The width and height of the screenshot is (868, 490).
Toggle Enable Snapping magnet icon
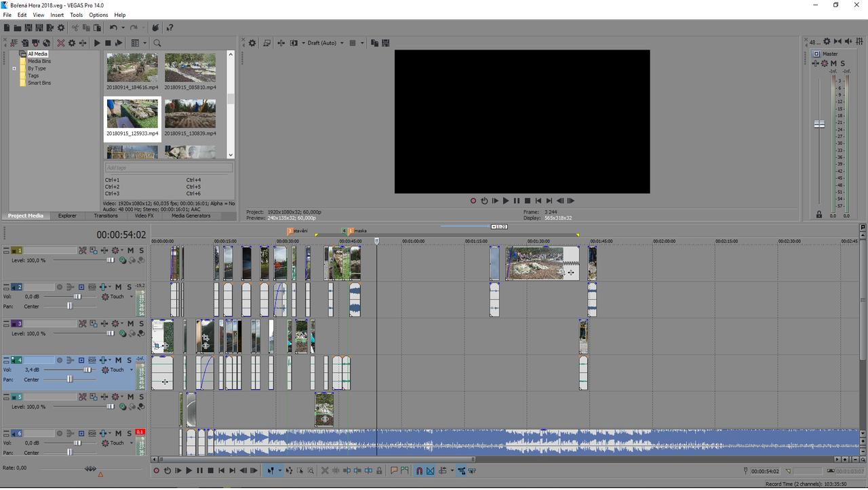[x=419, y=470]
